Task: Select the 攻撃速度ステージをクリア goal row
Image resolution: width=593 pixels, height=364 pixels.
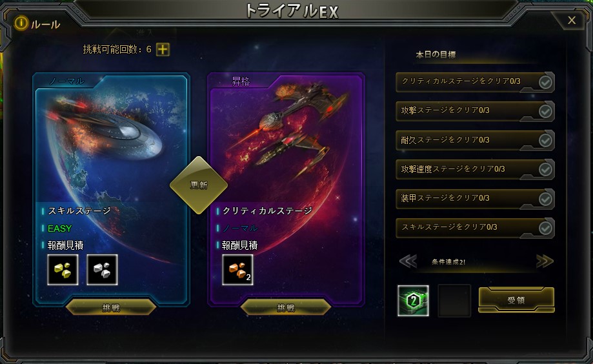Action: (475, 169)
